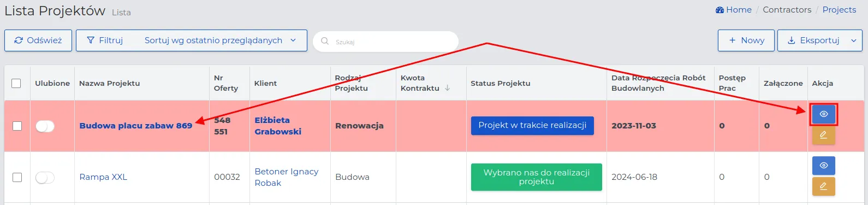The width and height of the screenshot is (868, 205).
Task: Click the edit pencil icon for Budowa placu zabaw 869
Action: pyautogui.click(x=823, y=134)
